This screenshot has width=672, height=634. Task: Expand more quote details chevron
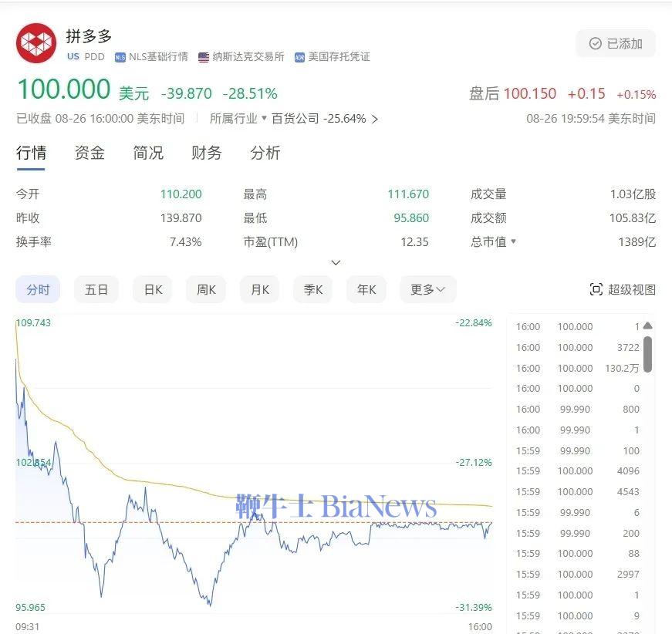coord(336,262)
